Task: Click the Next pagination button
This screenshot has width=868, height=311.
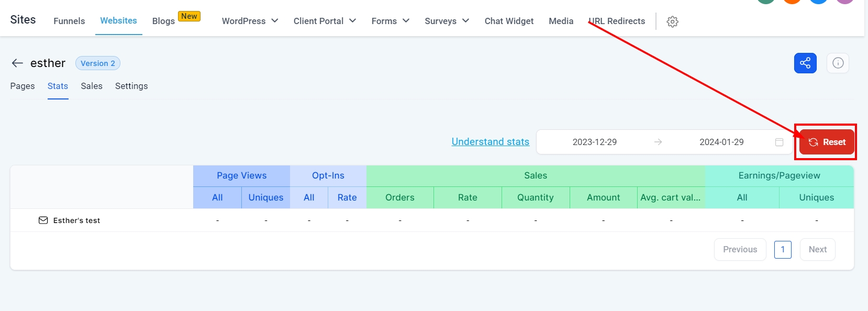Action: [817, 249]
